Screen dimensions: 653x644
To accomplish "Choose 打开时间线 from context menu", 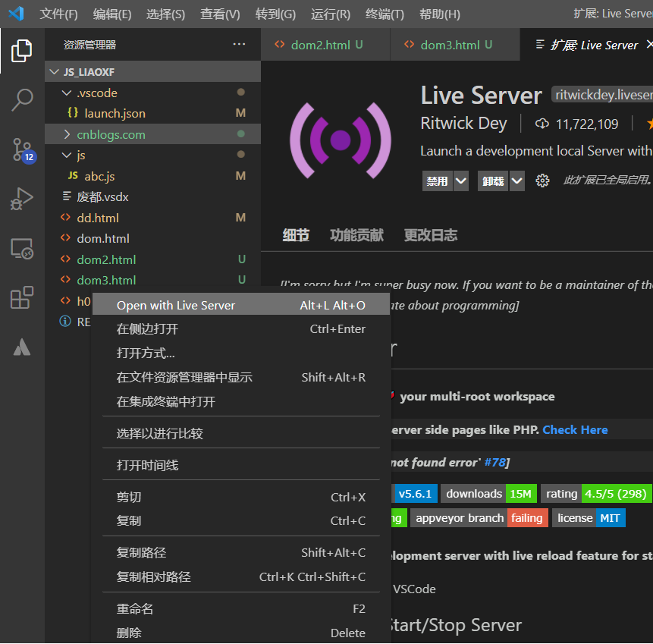I will [241, 465].
